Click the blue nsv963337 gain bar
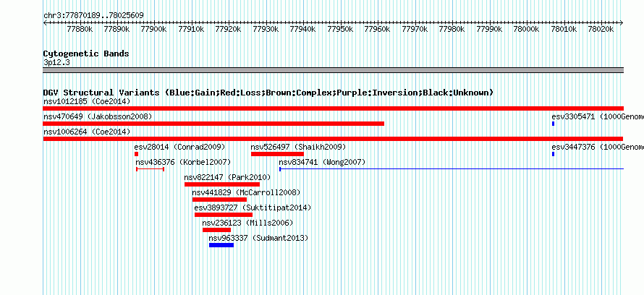The image size is (644, 295). point(221,245)
